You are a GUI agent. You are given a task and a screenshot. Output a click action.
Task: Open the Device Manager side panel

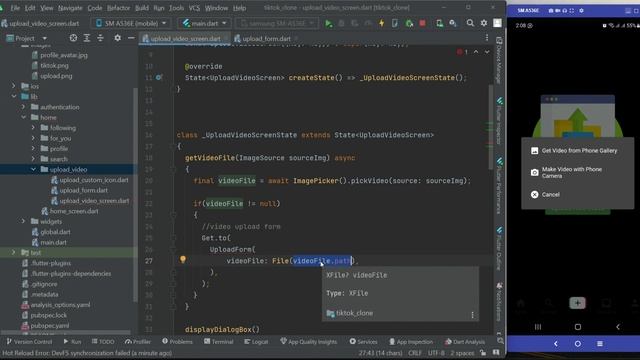[499, 60]
